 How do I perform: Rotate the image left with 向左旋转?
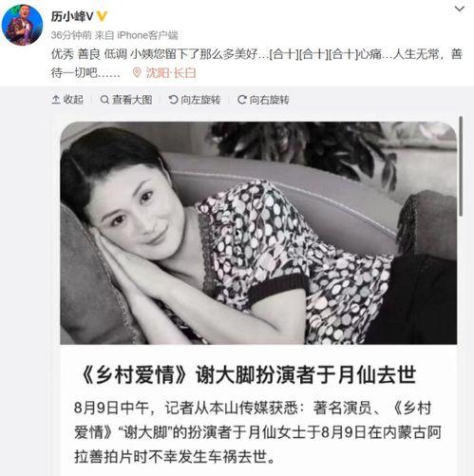coord(195,100)
